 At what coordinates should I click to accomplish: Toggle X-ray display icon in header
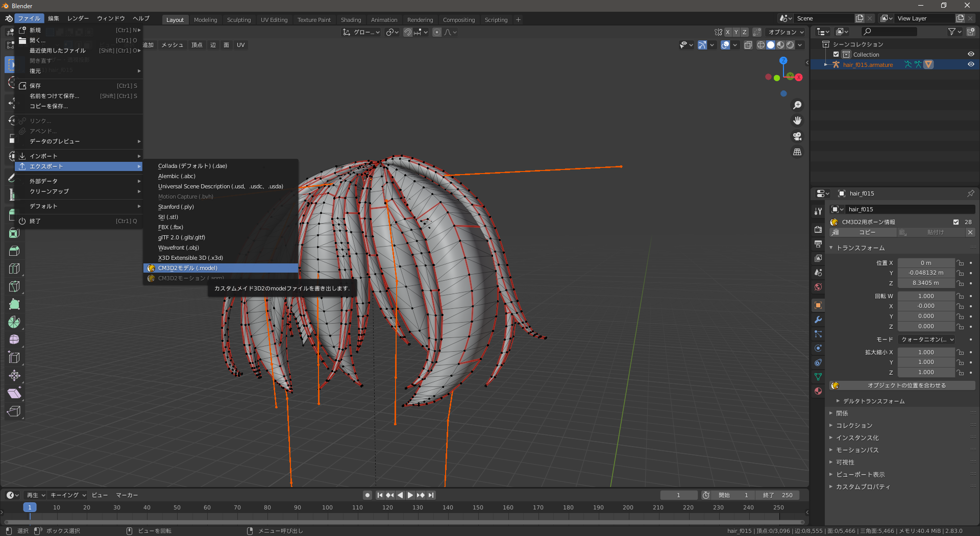[x=748, y=45]
